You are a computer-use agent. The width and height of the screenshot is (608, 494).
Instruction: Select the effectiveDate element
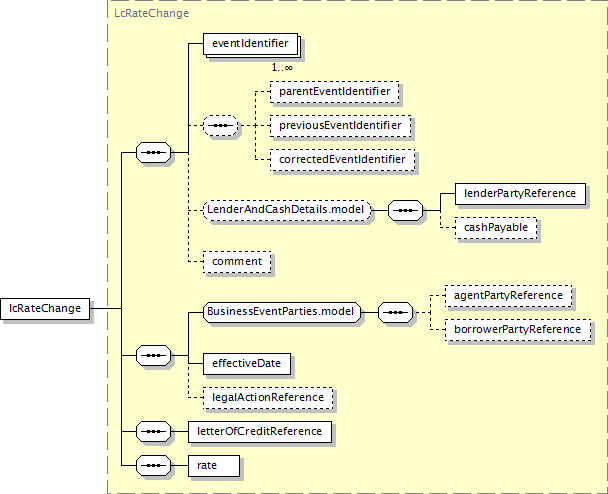247,364
